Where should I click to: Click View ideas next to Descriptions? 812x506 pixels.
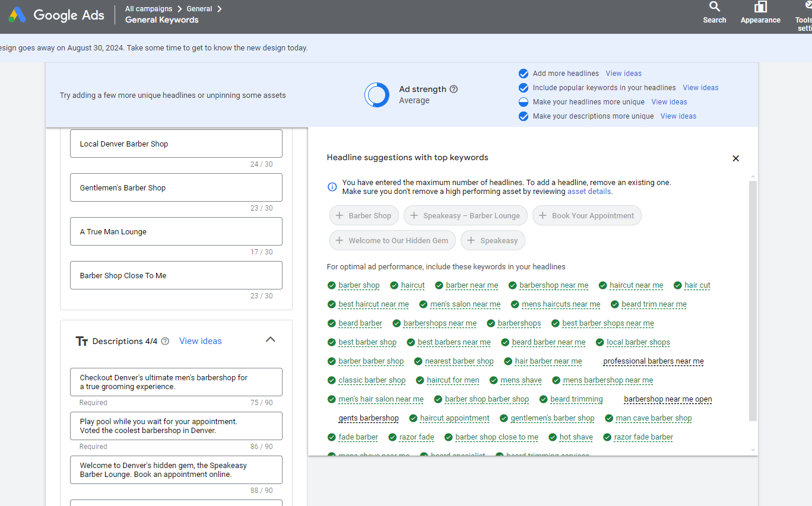click(x=201, y=341)
